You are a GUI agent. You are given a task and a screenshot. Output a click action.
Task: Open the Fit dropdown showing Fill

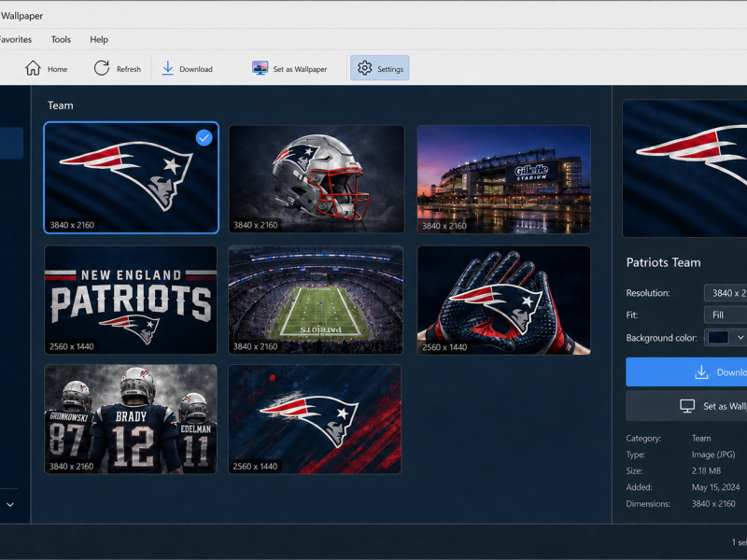tap(726, 315)
